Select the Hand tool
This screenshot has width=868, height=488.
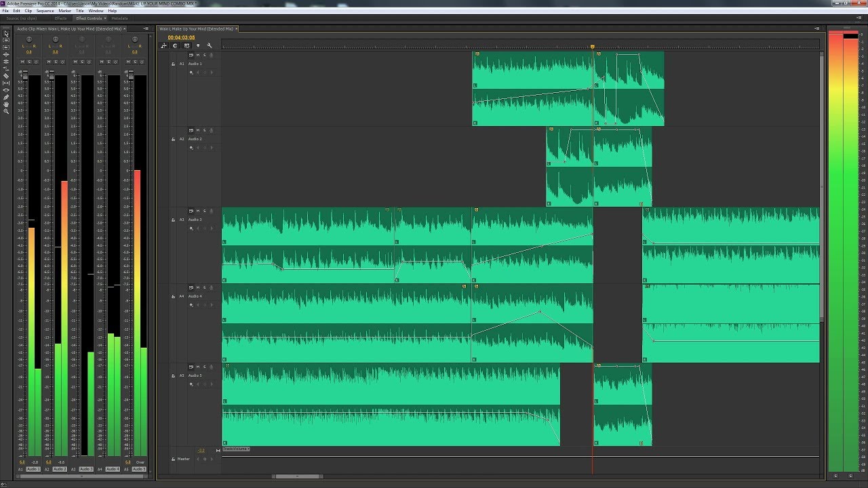[x=6, y=104]
